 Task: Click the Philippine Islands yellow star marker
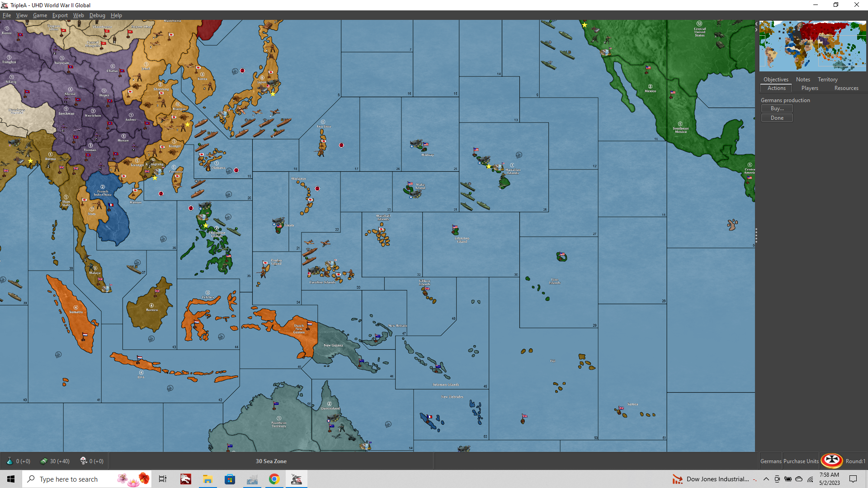point(206,225)
